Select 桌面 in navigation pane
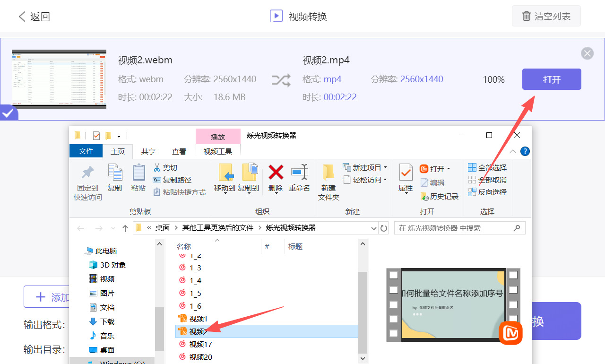The height and width of the screenshot is (364, 605). 102,350
